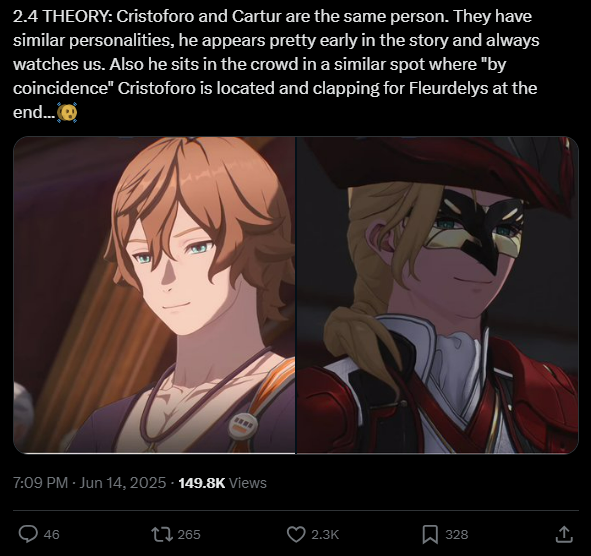
Task: Open the share upload icon
Action: pos(564,534)
